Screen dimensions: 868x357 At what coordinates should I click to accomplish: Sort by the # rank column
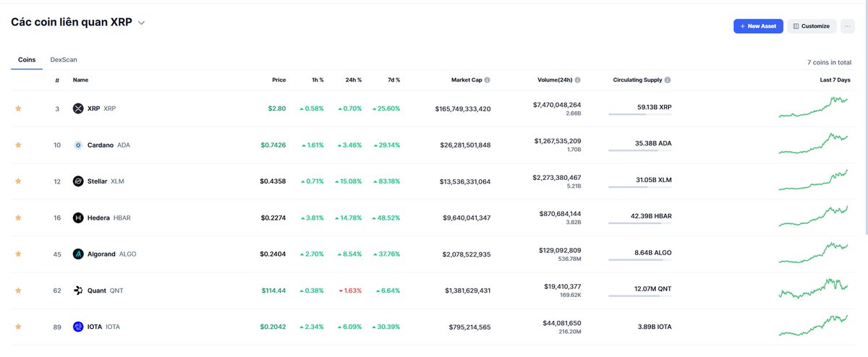point(57,80)
